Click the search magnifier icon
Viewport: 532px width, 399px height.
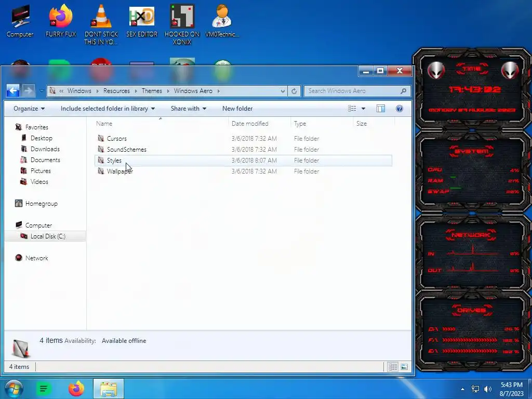pos(403,91)
